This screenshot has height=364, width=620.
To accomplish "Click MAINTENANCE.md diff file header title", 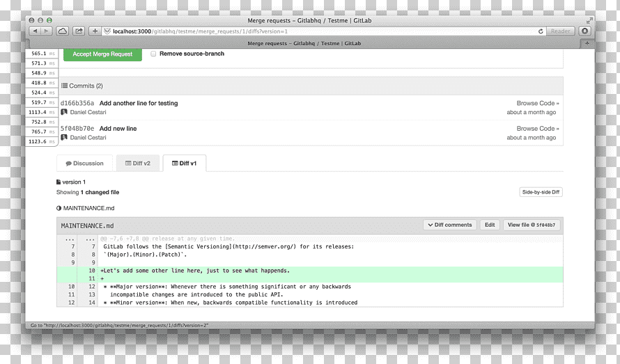I will pyautogui.click(x=87, y=225).
